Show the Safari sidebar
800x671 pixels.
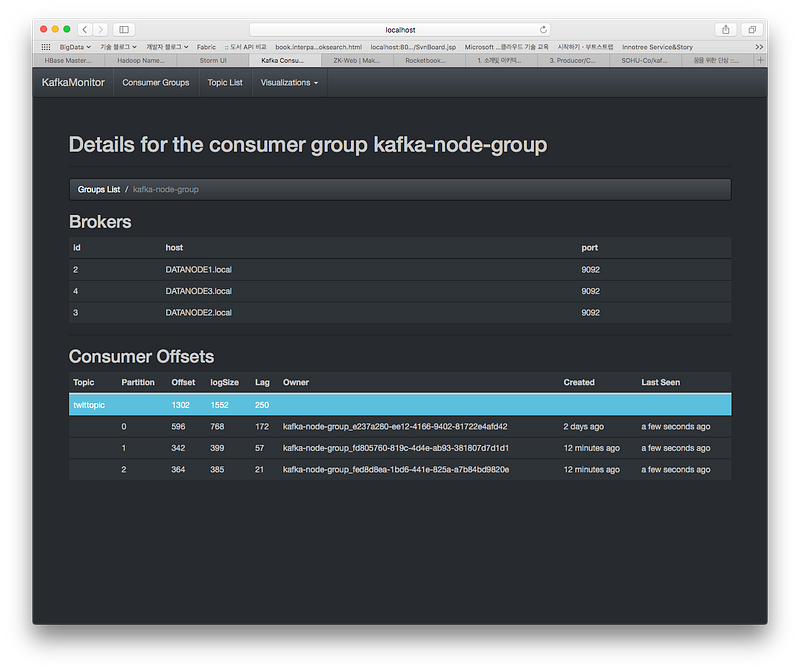pos(124,30)
